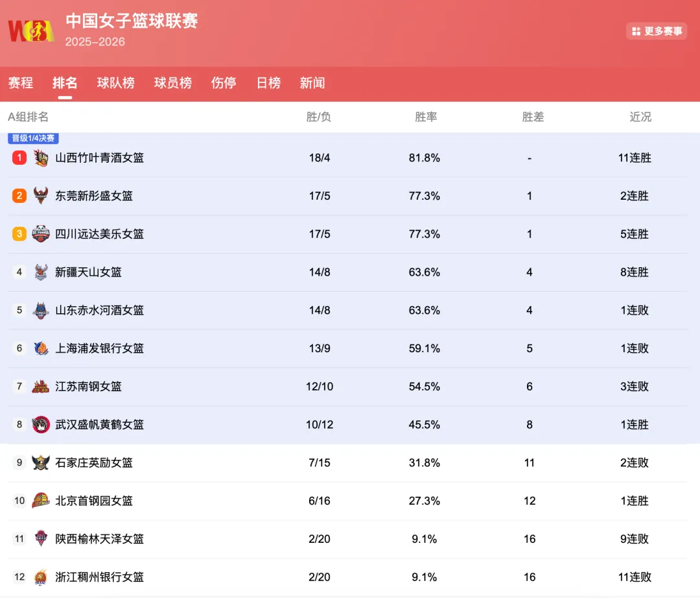
Task: Open team 东莞新彤盛女篮
Action: click(x=94, y=196)
